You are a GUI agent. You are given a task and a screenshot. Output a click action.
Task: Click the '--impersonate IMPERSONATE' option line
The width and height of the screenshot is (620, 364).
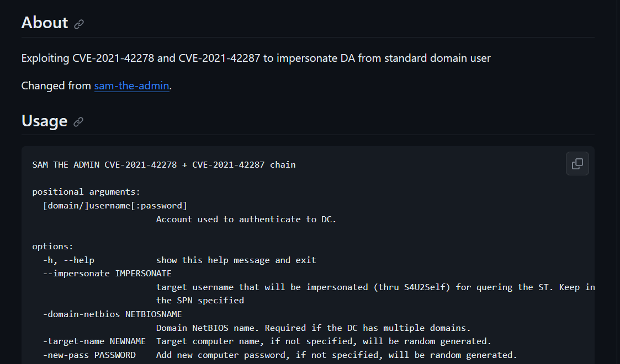pos(107,274)
